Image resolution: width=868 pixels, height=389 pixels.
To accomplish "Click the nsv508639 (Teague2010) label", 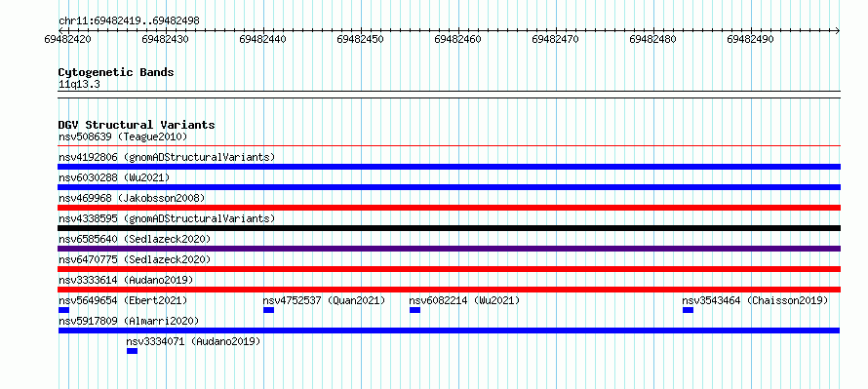I will pyautogui.click(x=123, y=136).
